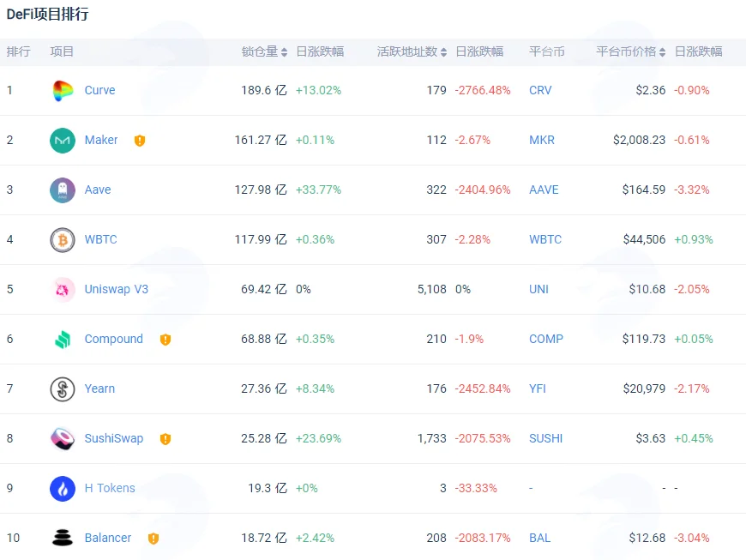Click the Balancer stacked stones logo
This screenshot has height=560, width=746.
[63, 538]
